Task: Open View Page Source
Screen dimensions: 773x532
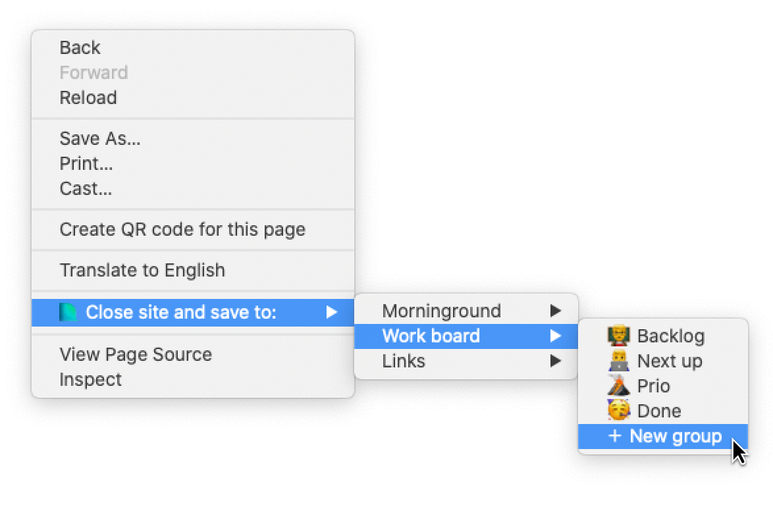Action: click(136, 354)
